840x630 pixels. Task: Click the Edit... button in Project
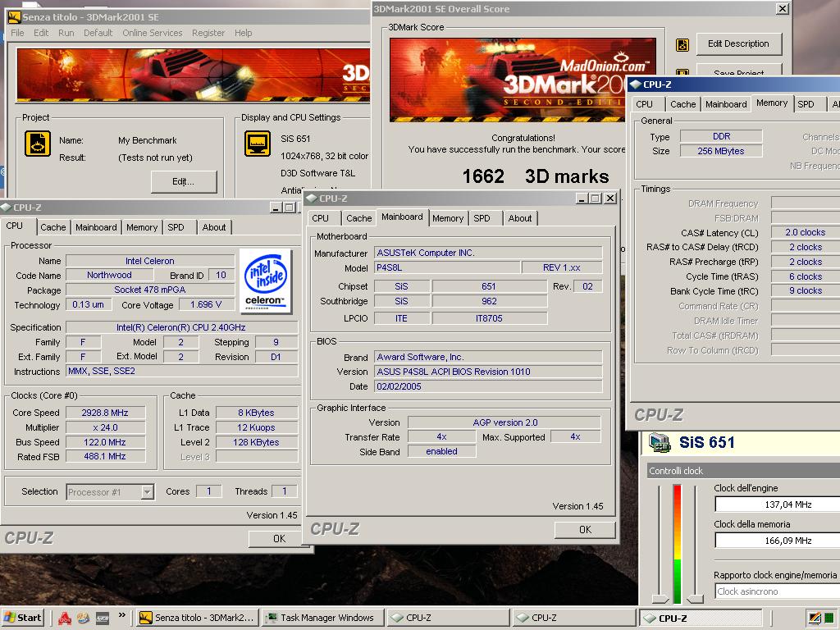(x=184, y=181)
